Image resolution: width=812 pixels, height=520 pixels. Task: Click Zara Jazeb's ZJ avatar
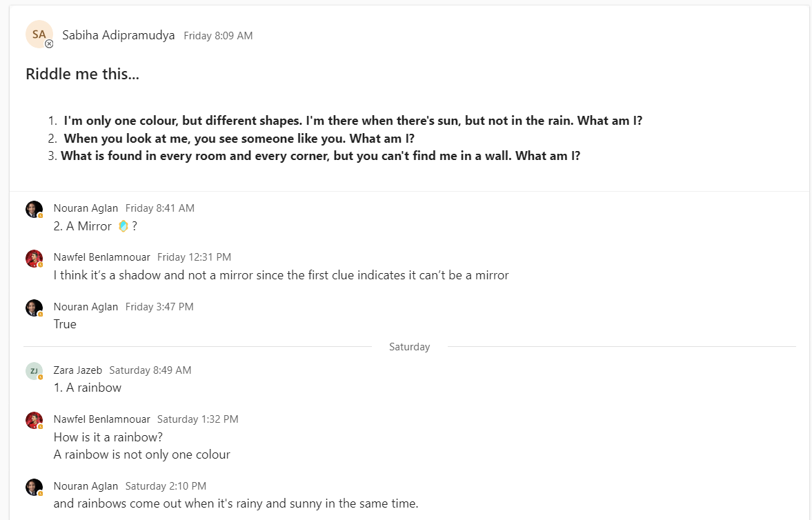point(34,371)
